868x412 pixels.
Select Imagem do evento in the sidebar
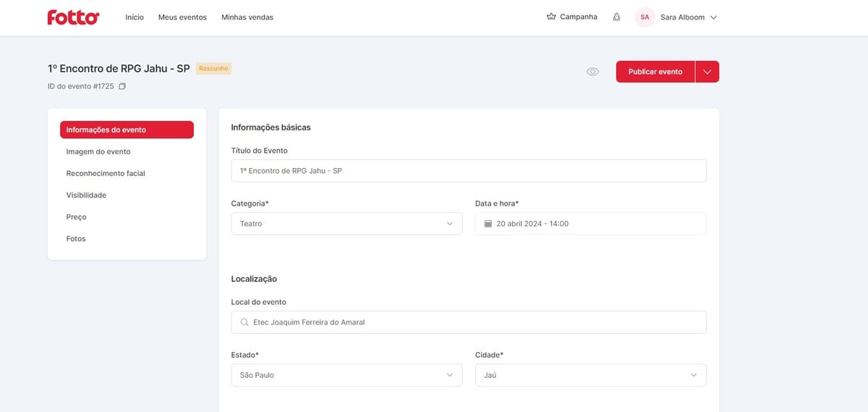point(98,152)
